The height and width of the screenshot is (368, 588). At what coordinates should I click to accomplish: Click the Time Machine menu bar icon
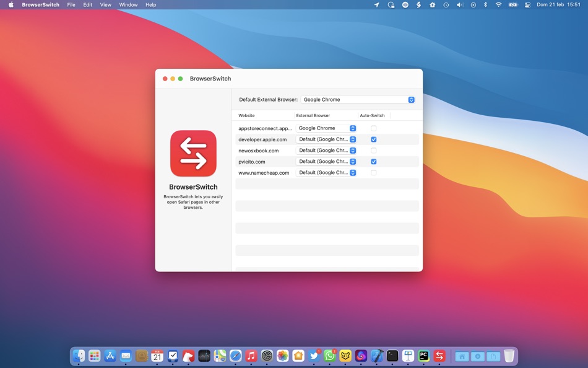pyautogui.click(x=446, y=4)
